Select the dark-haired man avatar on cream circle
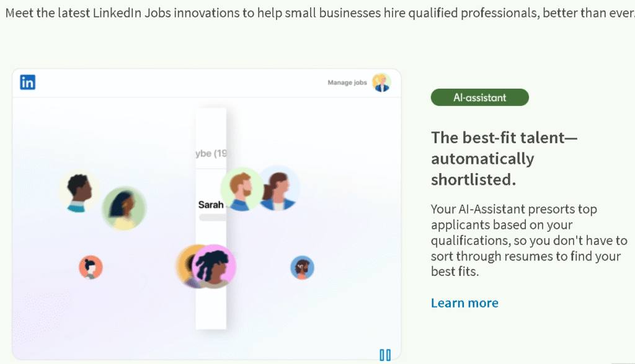The height and width of the screenshot is (364, 635). (x=79, y=190)
